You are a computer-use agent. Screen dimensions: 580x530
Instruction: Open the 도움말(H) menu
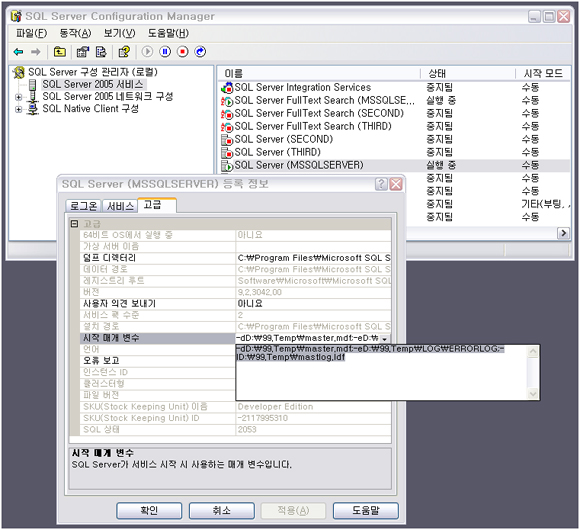pos(168,33)
